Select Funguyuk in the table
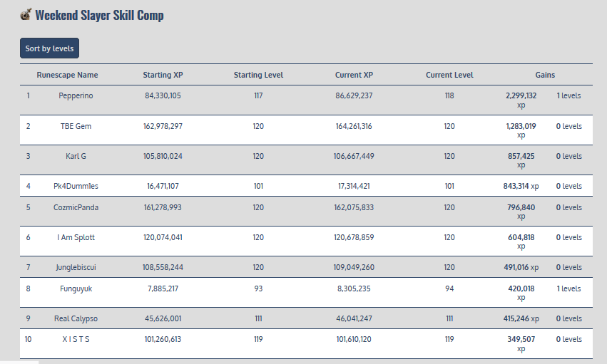 pos(76,288)
